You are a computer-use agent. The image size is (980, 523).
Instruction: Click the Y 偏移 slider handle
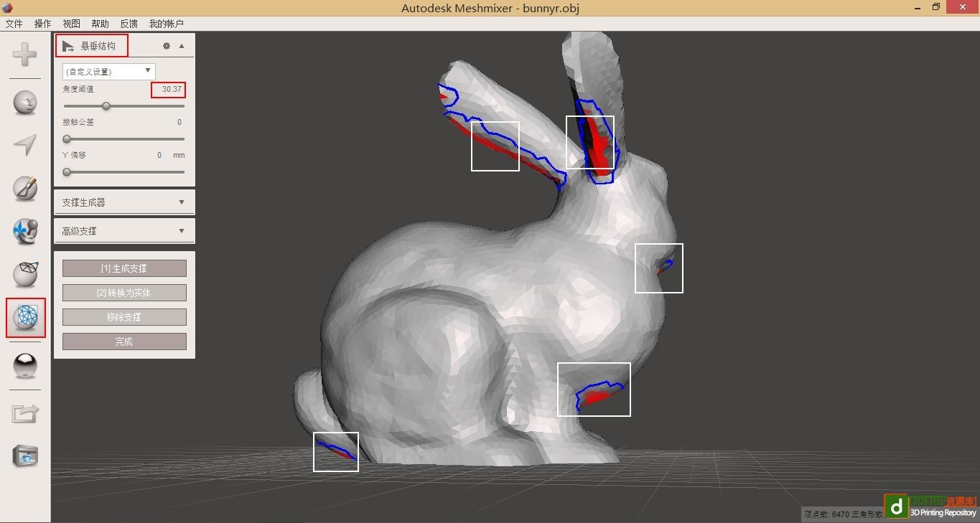pyautogui.click(x=67, y=172)
